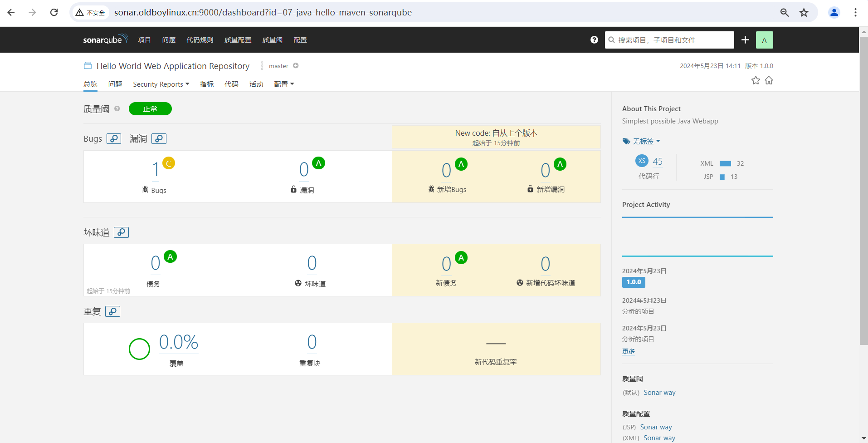868x443 pixels.
Task: Open the green user avatar A
Action: coord(764,40)
